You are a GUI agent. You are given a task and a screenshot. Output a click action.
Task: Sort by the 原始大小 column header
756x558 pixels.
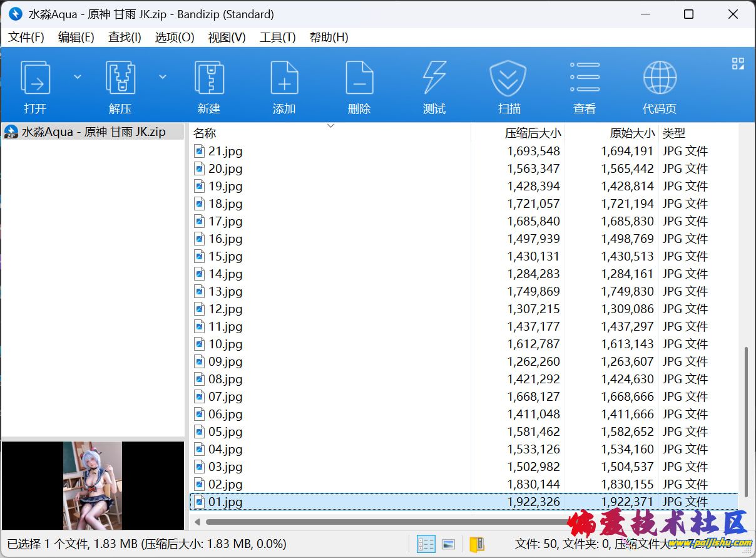[x=632, y=133]
